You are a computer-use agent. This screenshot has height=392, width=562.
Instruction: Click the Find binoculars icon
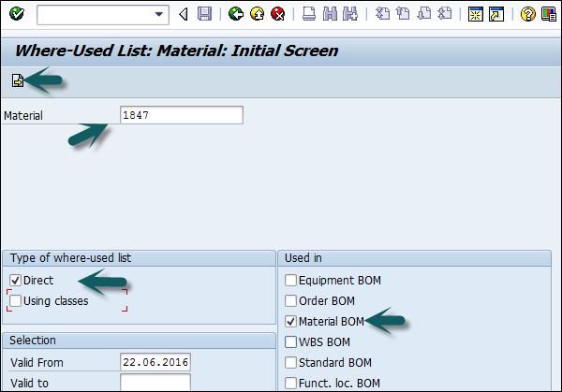330,14
